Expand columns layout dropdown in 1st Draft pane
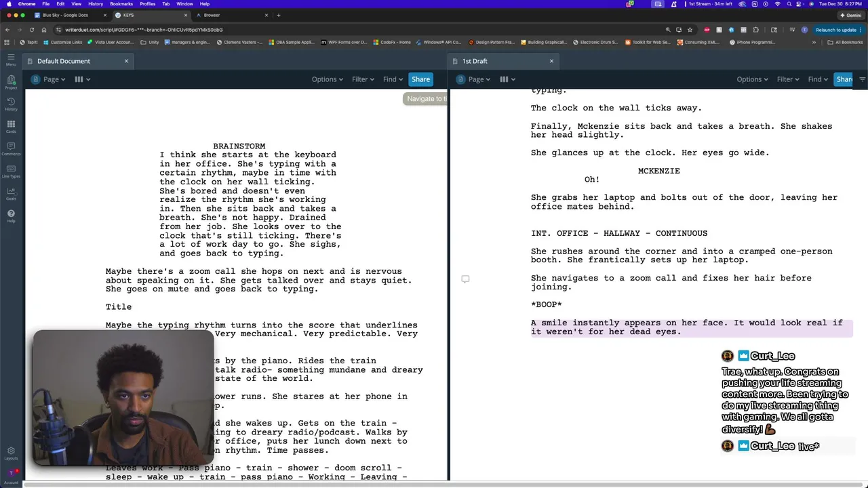This screenshot has width=868, height=488. tap(507, 79)
